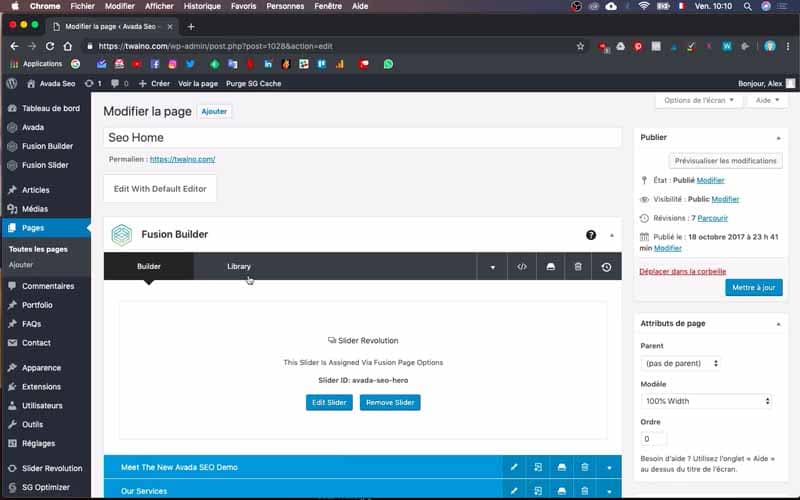Open the Facebook bookmark icon

[155, 64]
